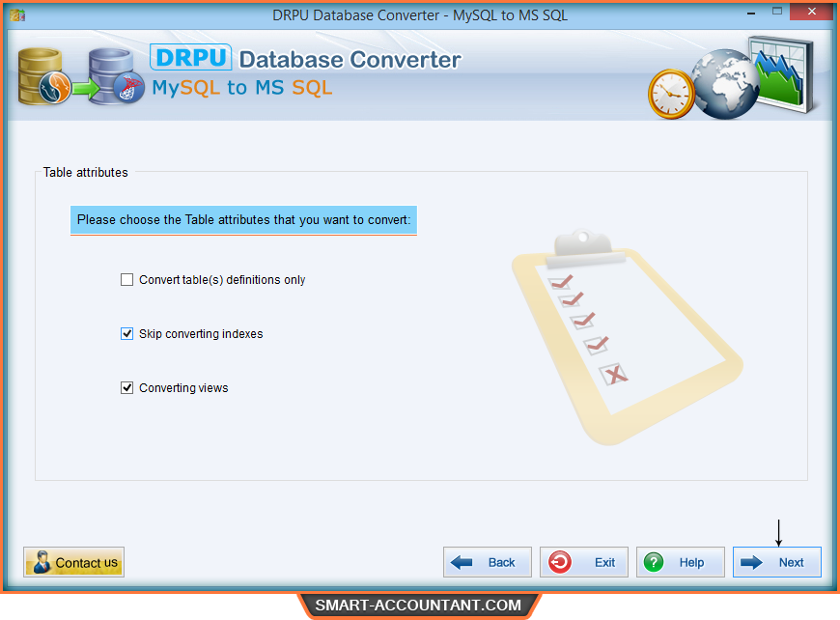Viewport: 840px width, 620px height.
Task: Click 'Converting views' label text
Action: click(183, 388)
